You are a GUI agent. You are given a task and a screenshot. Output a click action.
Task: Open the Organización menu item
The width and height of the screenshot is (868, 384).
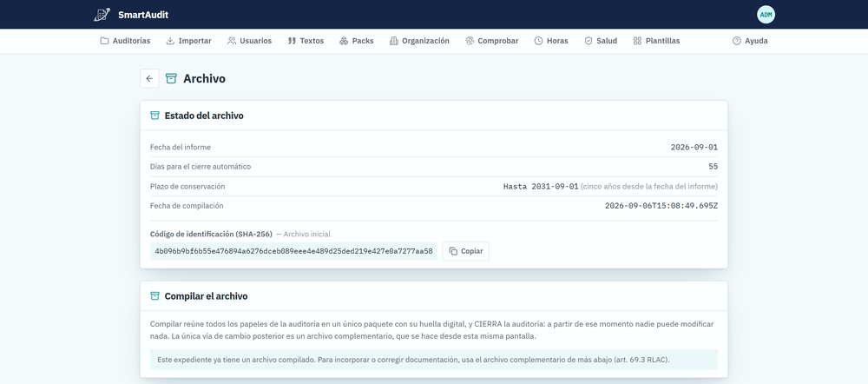coord(419,41)
